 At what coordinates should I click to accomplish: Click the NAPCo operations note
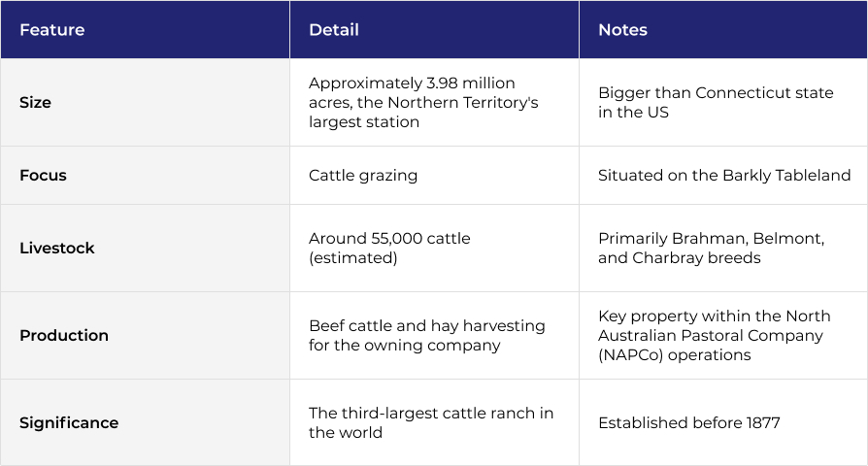pyautogui.click(x=723, y=335)
